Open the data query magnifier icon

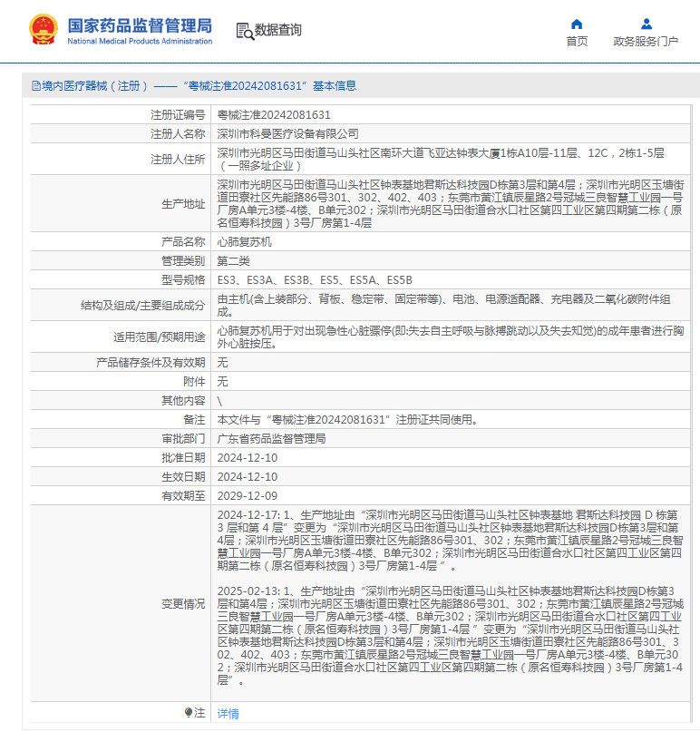(x=245, y=31)
